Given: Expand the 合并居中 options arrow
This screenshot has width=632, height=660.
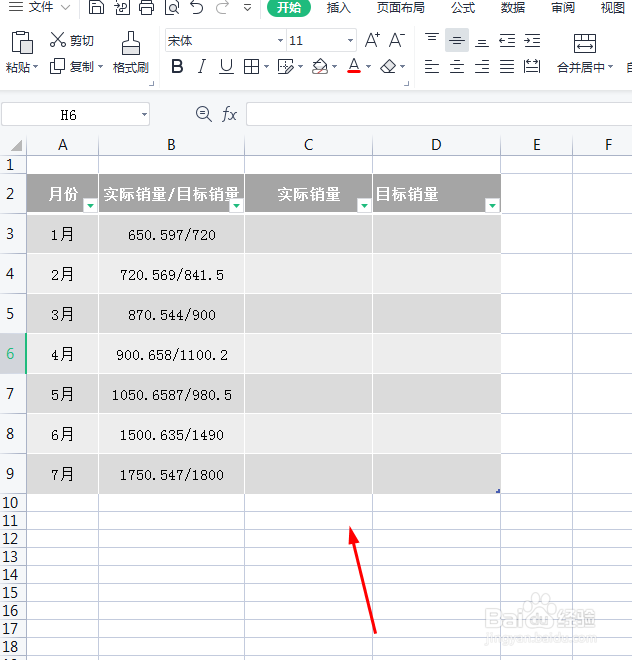Looking at the screenshot, I should (611, 67).
